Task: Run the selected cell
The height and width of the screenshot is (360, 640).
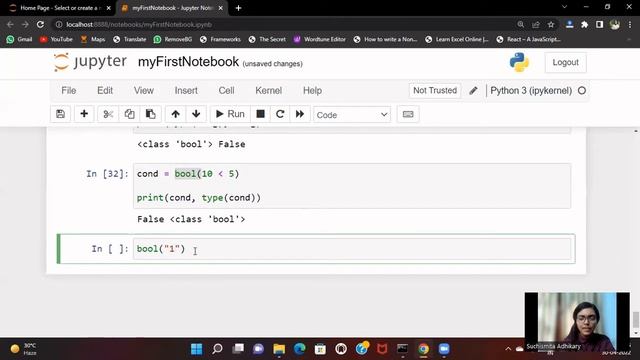Action: [230, 114]
